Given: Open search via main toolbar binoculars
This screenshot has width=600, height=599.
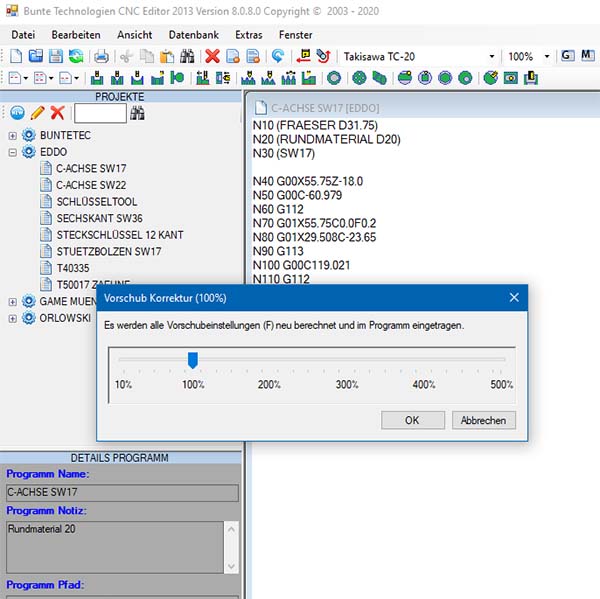Looking at the screenshot, I should (x=187, y=56).
